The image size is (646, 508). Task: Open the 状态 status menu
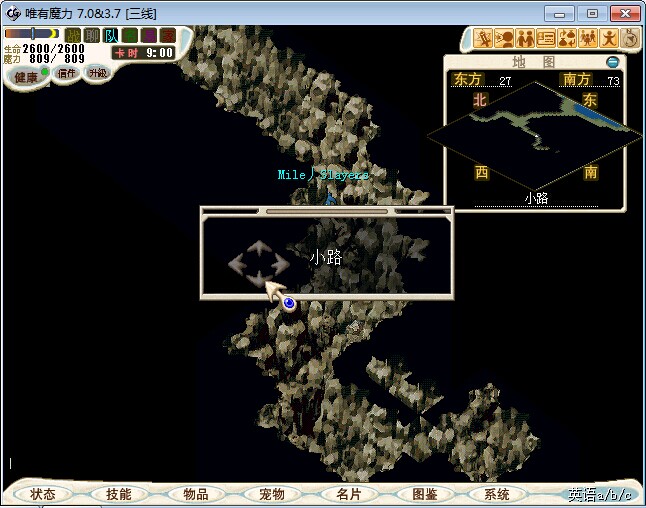[43, 494]
